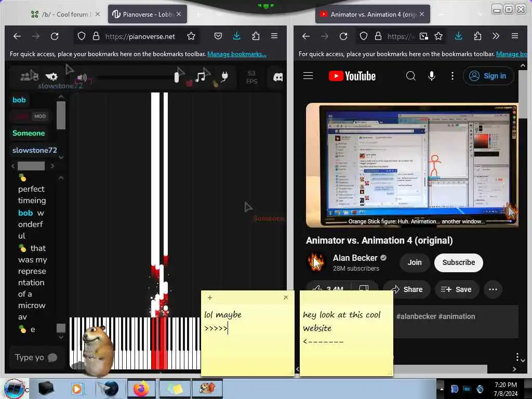Open YouTube search magnifier icon

[x=410, y=76]
